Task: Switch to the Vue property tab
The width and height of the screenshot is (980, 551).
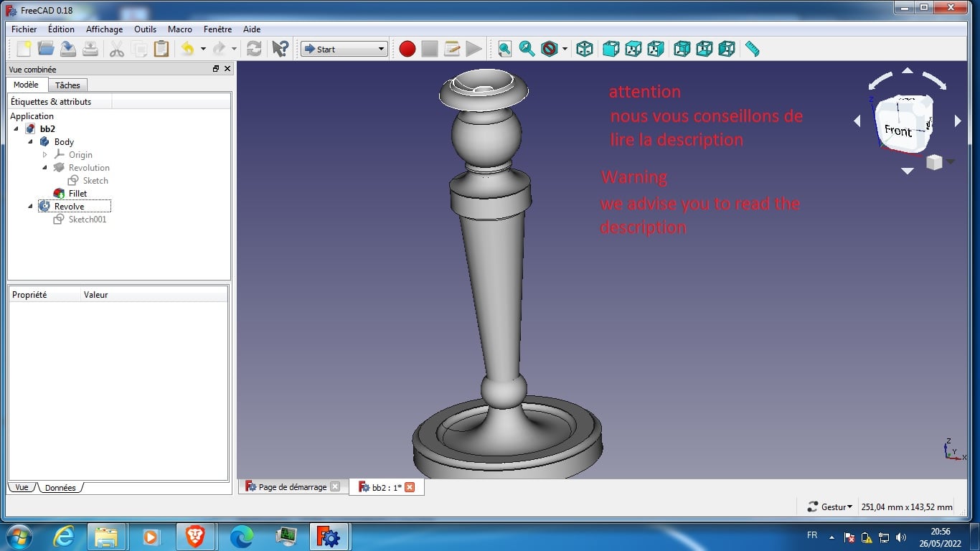Action: [x=22, y=487]
